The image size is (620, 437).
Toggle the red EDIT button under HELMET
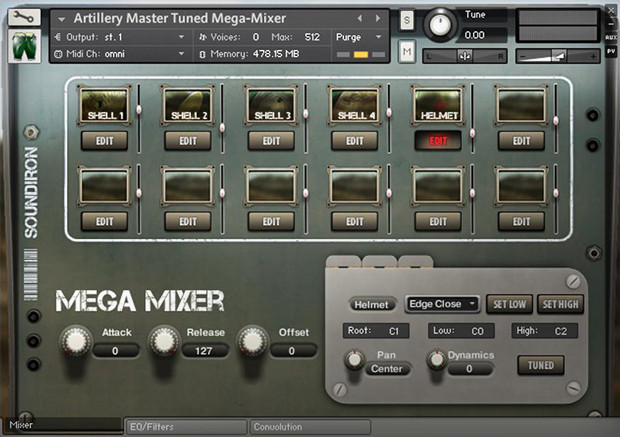point(438,141)
